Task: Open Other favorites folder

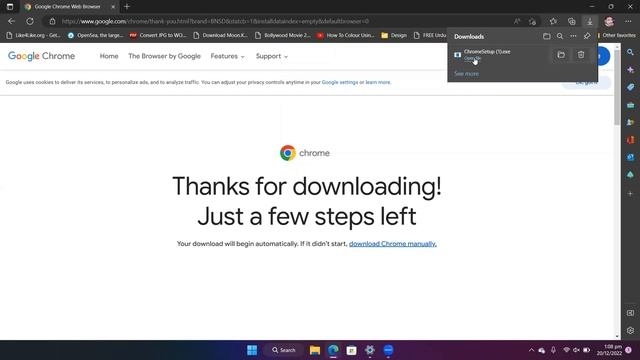Action: (x=616, y=36)
